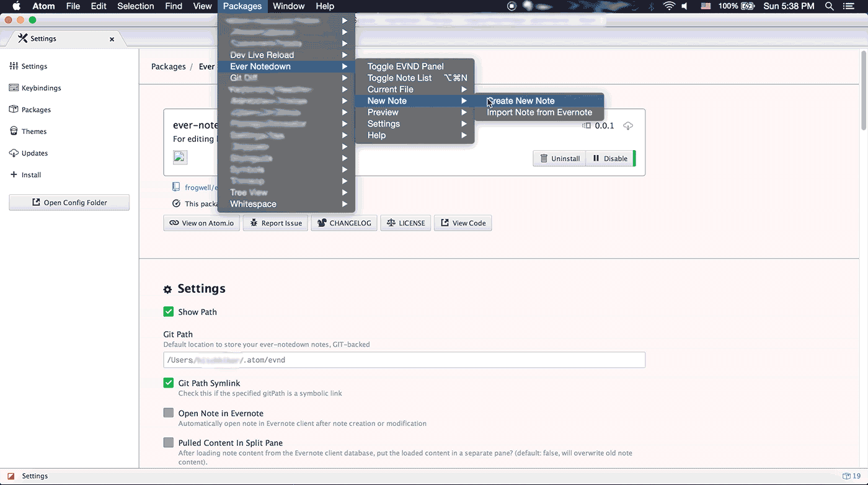Open the Help menu in menu bar
Screen dimensions: 868x485
[x=325, y=6]
